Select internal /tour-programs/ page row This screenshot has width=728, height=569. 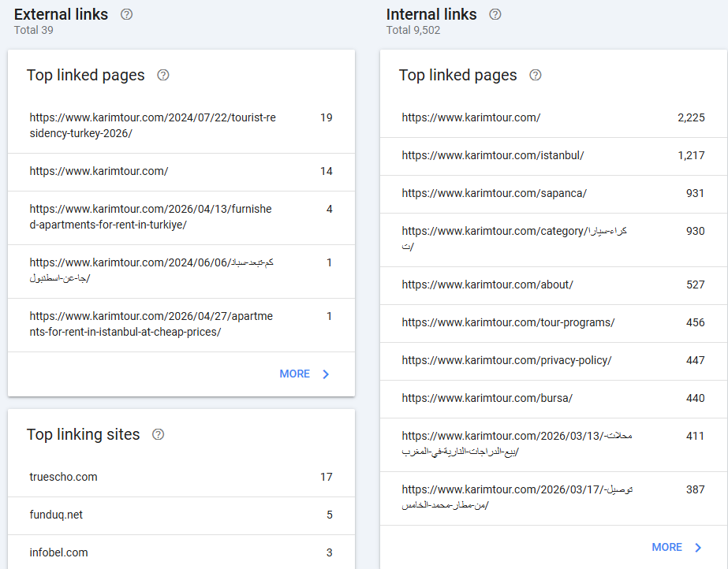[x=554, y=323]
